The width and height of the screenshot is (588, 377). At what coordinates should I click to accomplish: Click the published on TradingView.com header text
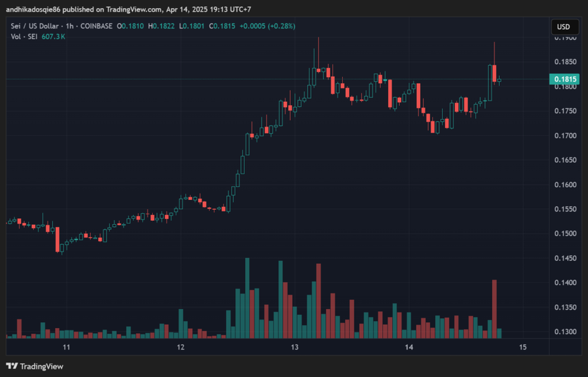pos(129,9)
